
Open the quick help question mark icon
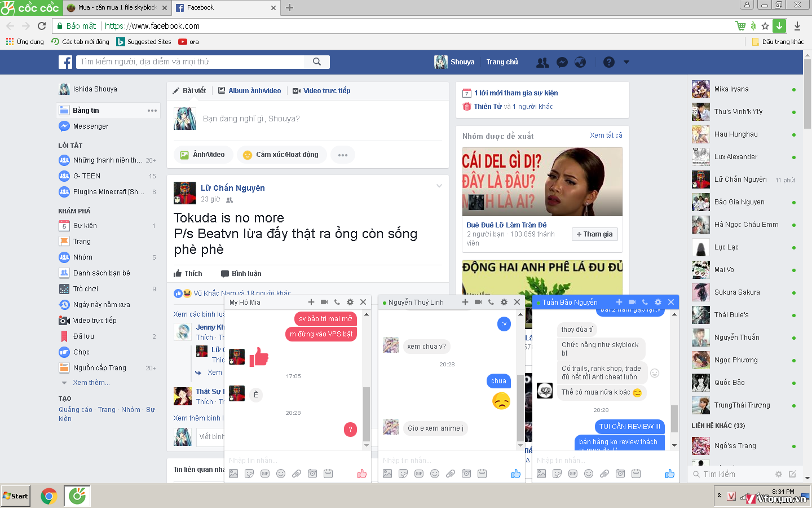pyautogui.click(x=609, y=63)
